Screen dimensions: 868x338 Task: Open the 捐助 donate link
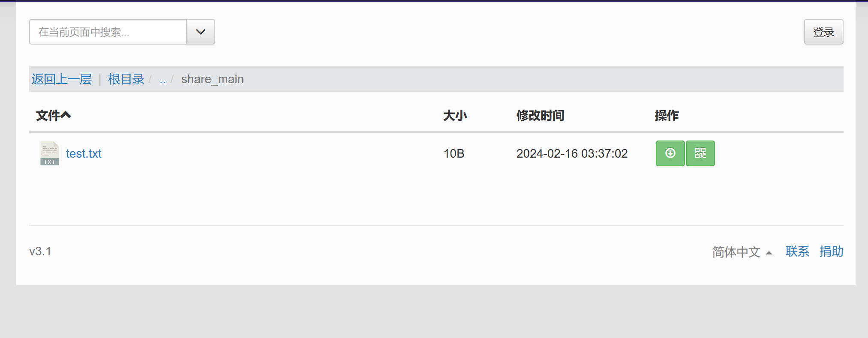pyautogui.click(x=831, y=251)
